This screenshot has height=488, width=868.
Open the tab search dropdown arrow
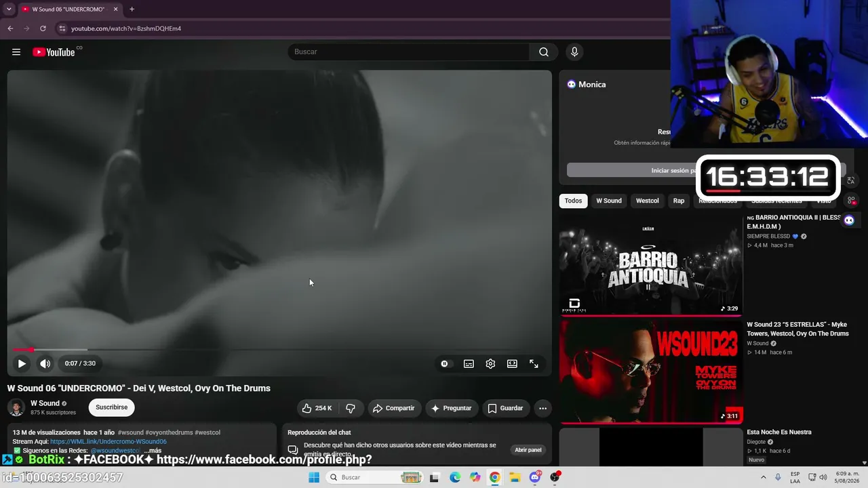pyautogui.click(x=8, y=9)
